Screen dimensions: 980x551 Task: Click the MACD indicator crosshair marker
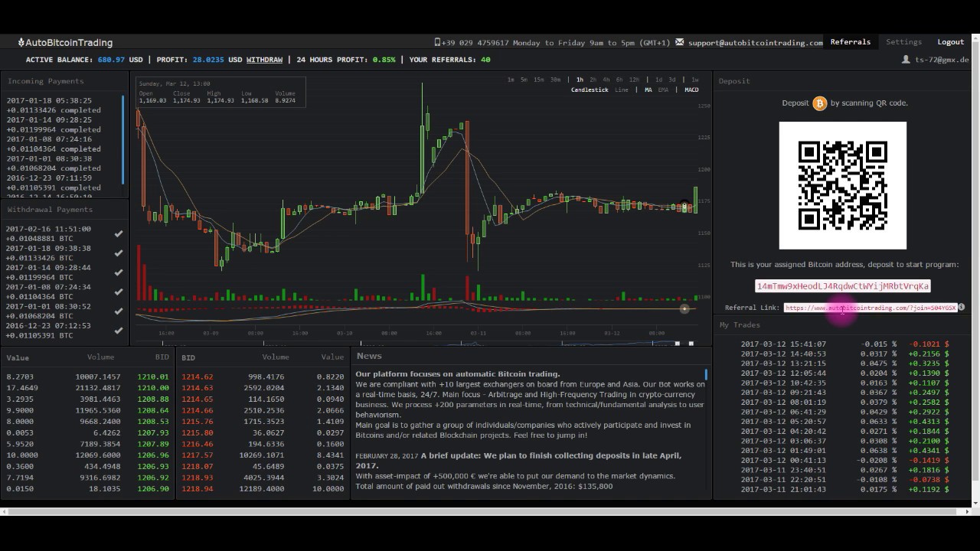tap(684, 308)
